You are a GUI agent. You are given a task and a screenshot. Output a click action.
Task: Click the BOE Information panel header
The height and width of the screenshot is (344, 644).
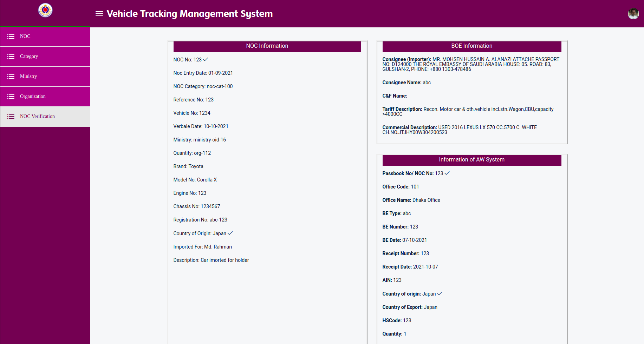[x=472, y=46]
